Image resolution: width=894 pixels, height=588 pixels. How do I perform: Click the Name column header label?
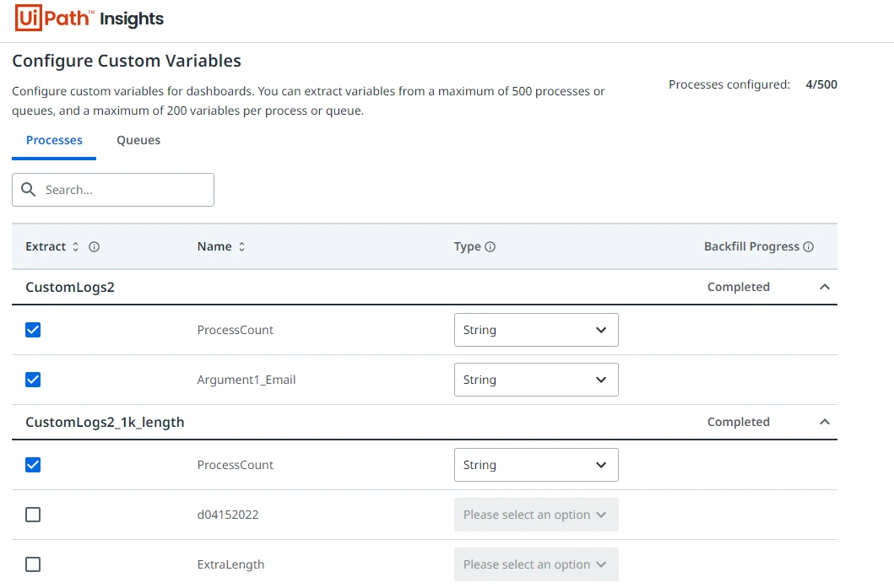(x=214, y=246)
